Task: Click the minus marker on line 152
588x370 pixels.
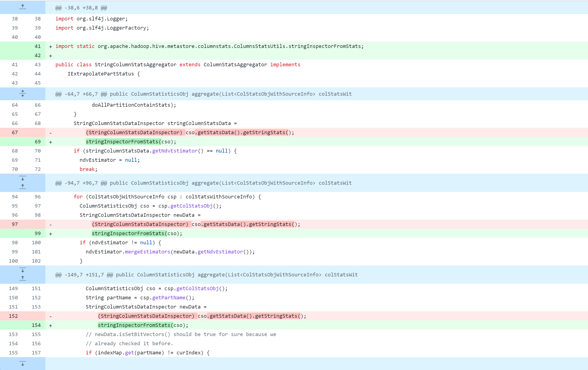Action: point(50,317)
